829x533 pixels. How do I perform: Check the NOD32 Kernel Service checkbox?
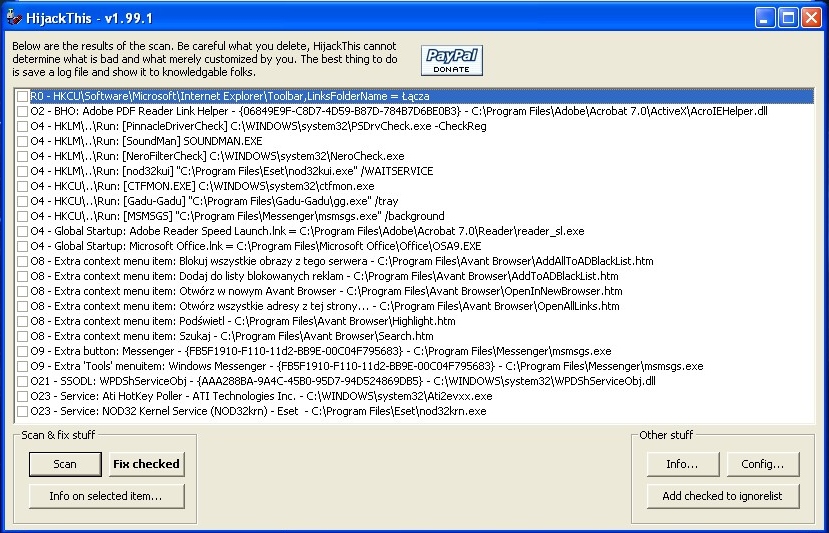(22, 411)
